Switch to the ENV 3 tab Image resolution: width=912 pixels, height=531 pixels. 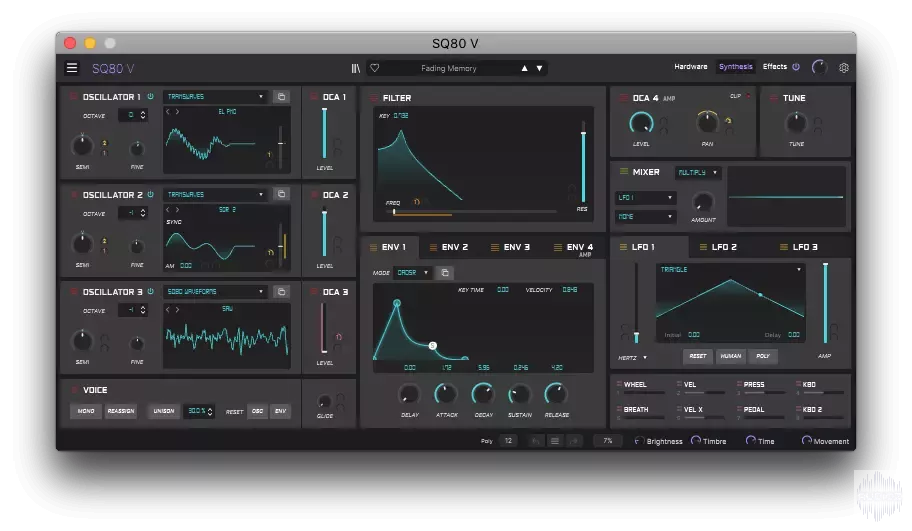click(511, 247)
